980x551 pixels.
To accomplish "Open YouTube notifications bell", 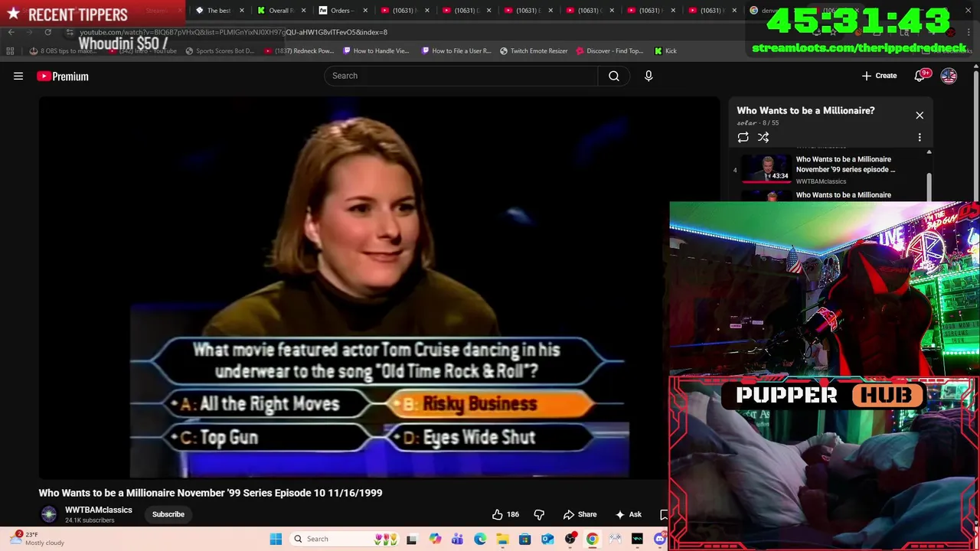I will click(x=920, y=76).
